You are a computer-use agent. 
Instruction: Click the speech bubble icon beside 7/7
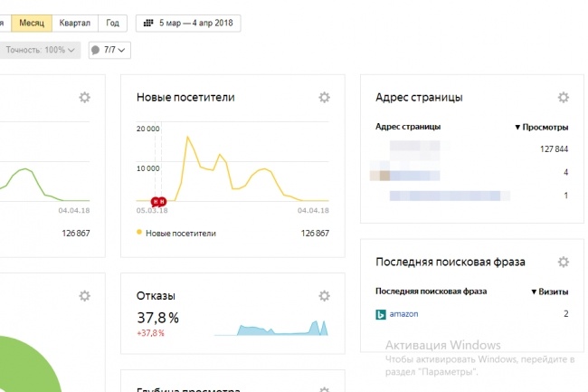click(96, 50)
